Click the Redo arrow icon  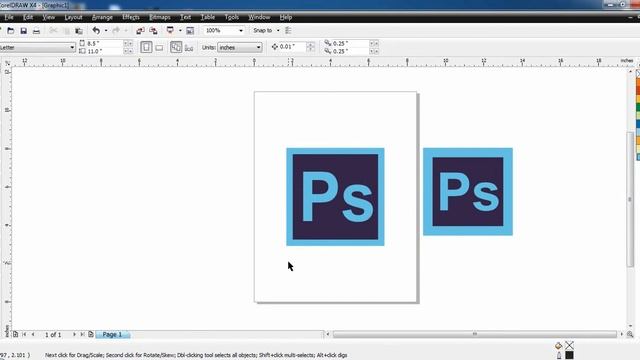pos(116,31)
